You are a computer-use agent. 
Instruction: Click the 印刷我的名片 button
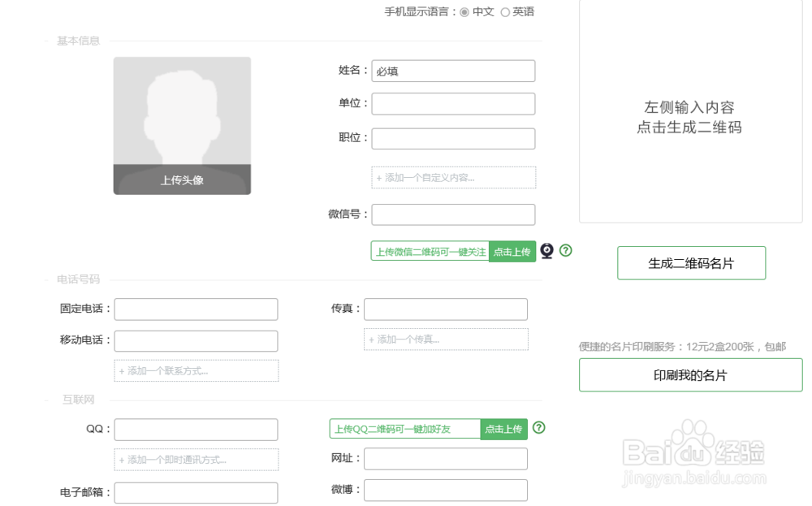pos(691,374)
